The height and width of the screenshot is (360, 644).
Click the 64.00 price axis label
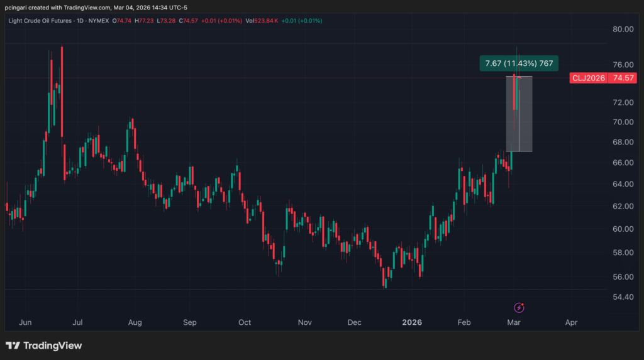point(623,184)
